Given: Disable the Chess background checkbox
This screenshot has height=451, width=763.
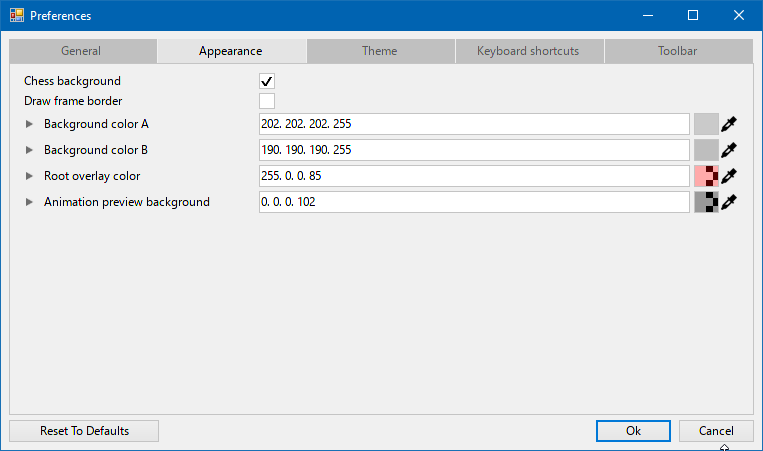Looking at the screenshot, I should (x=267, y=81).
